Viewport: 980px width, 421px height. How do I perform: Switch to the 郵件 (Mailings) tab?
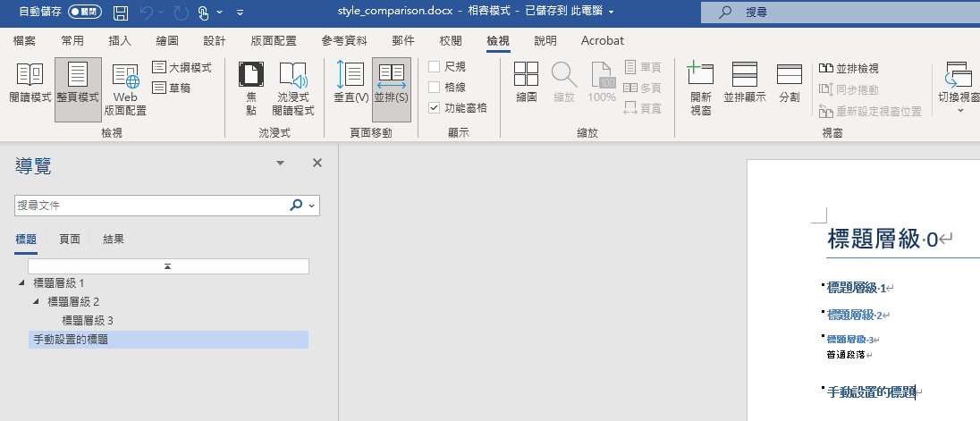pyautogui.click(x=403, y=40)
